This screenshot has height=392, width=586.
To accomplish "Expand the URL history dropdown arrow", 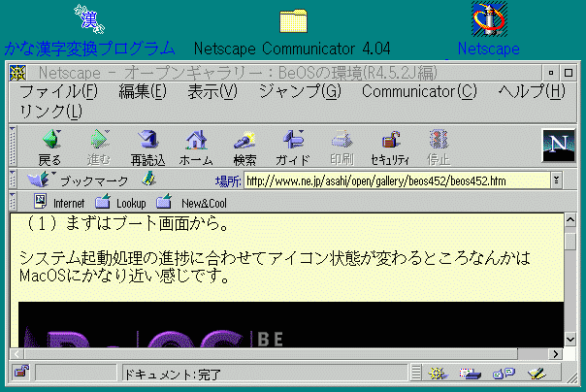I will [557, 180].
